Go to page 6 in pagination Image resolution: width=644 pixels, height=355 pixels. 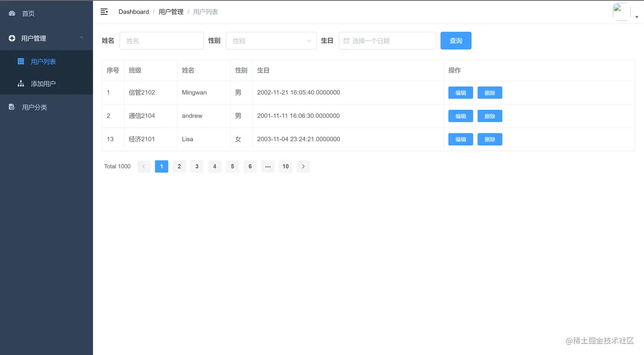(250, 166)
